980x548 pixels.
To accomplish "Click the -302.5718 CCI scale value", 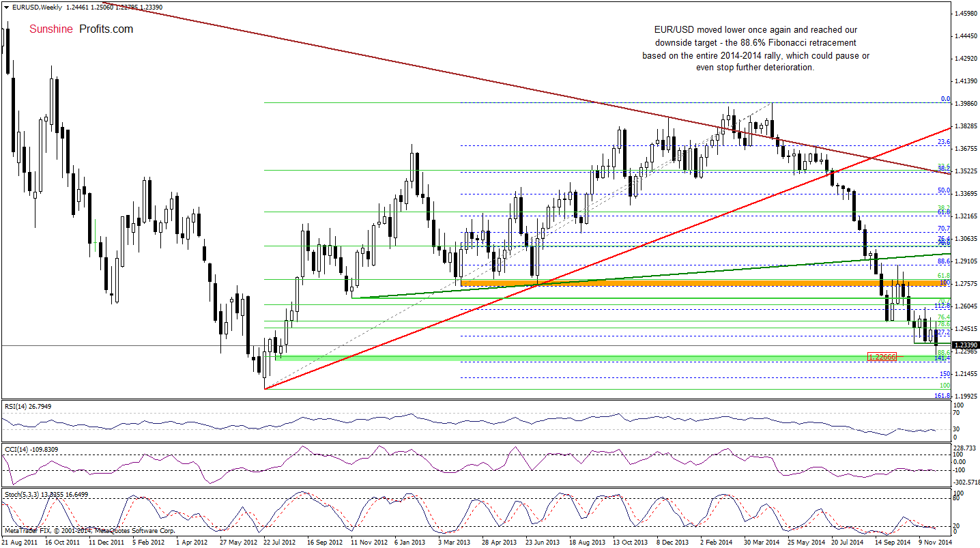I will [x=967, y=482].
